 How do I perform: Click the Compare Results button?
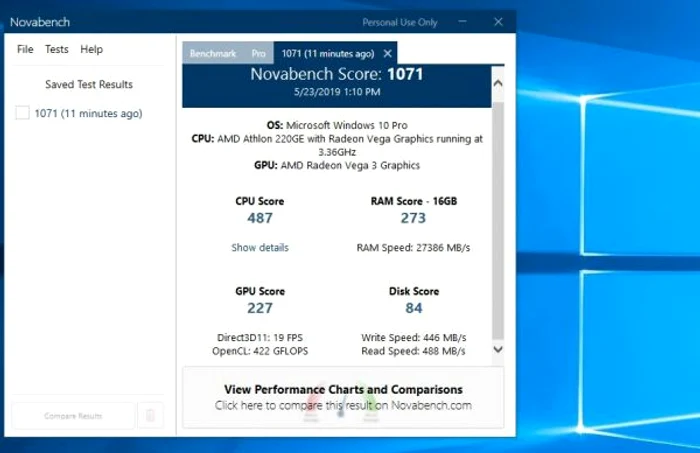click(x=73, y=416)
